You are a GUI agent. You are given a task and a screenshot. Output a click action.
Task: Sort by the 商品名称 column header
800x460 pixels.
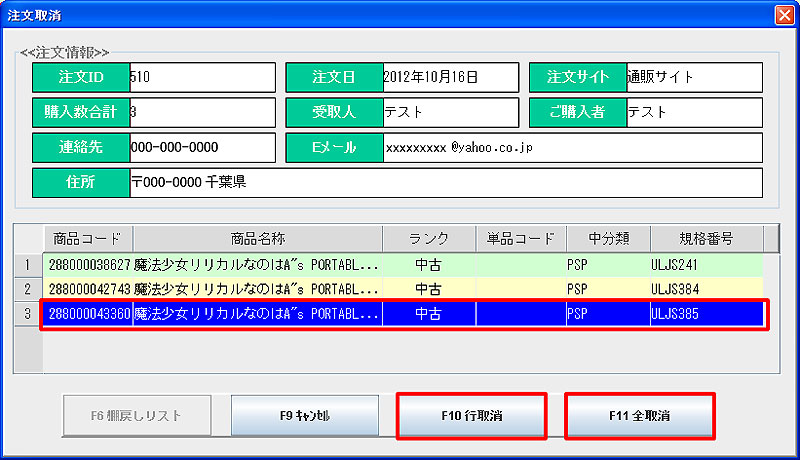[257, 239]
